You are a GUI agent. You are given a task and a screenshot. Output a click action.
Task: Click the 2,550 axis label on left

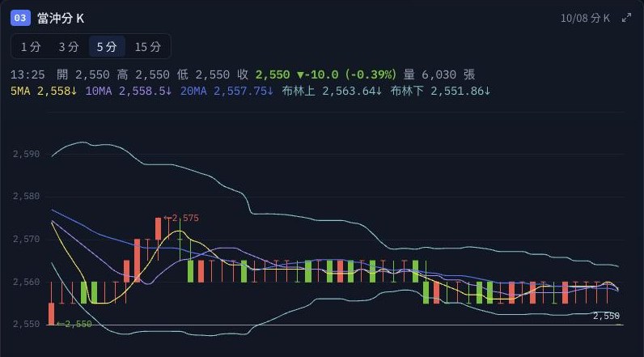tap(26, 324)
